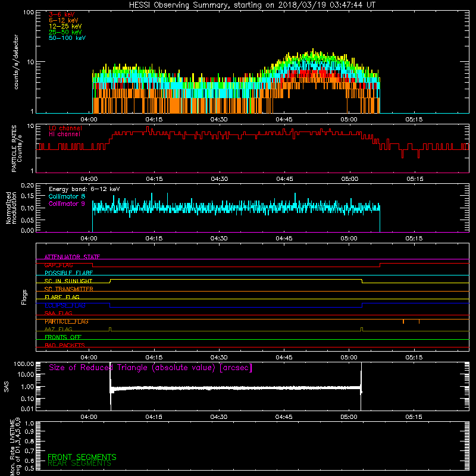The height and width of the screenshot is (476, 476).
Task: Click the SC_TRANSMITTER flag label
Action: point(68,289)
